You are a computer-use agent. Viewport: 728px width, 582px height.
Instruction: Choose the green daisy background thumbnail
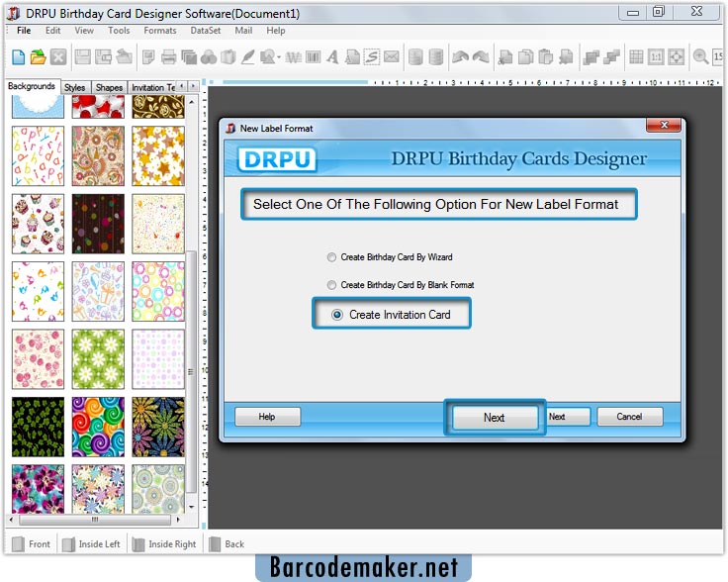pos(98,359)
